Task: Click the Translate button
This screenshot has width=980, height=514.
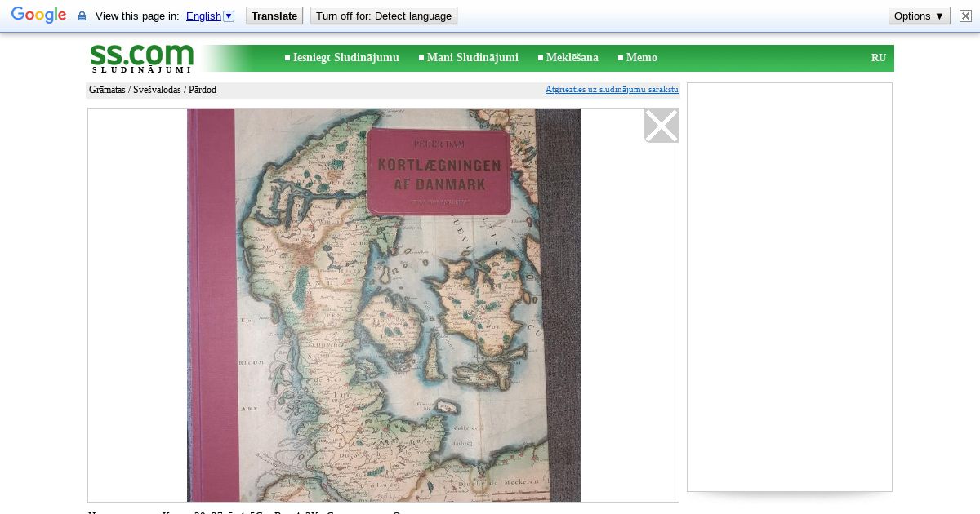Action: click(x=274, y=16)
